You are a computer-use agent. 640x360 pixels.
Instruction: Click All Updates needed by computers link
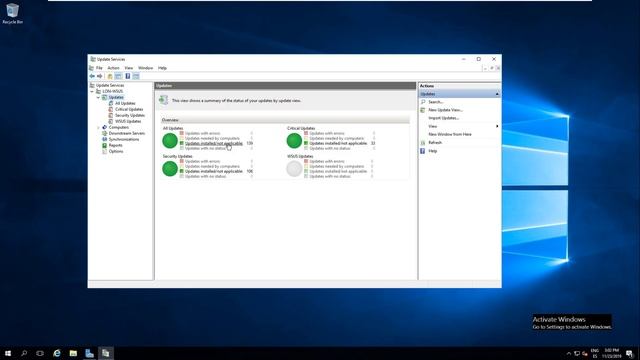pos(212,139)
